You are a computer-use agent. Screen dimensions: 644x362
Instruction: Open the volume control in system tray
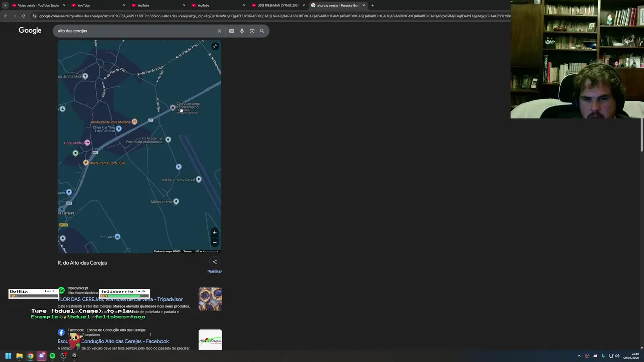pyautogui.click(x=617, y=356)
